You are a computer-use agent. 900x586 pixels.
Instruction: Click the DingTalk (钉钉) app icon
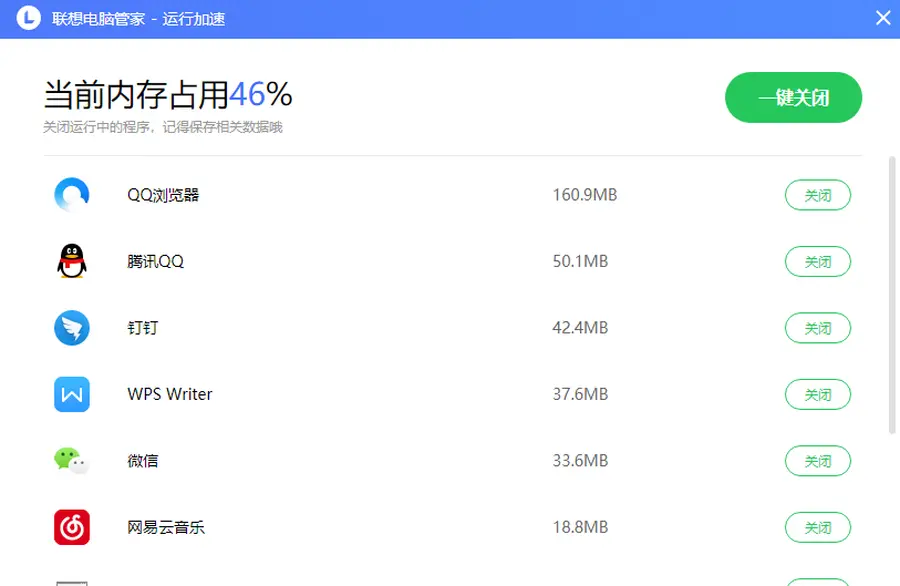click(72, 328)
